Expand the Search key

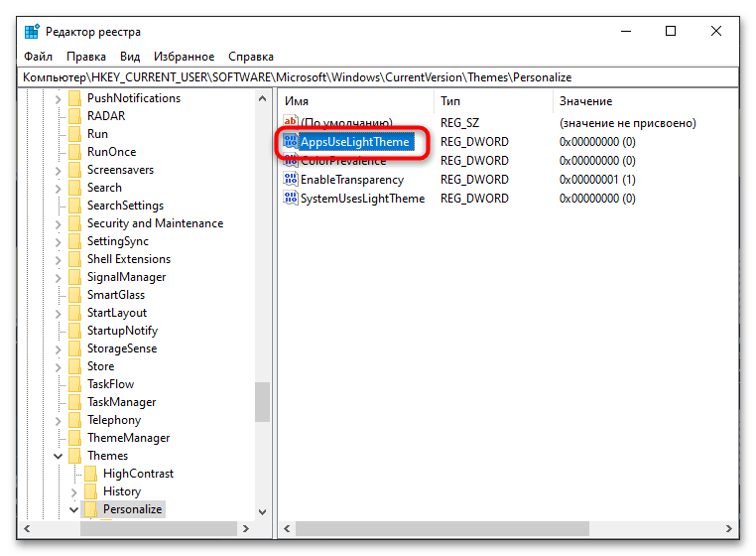59,189
